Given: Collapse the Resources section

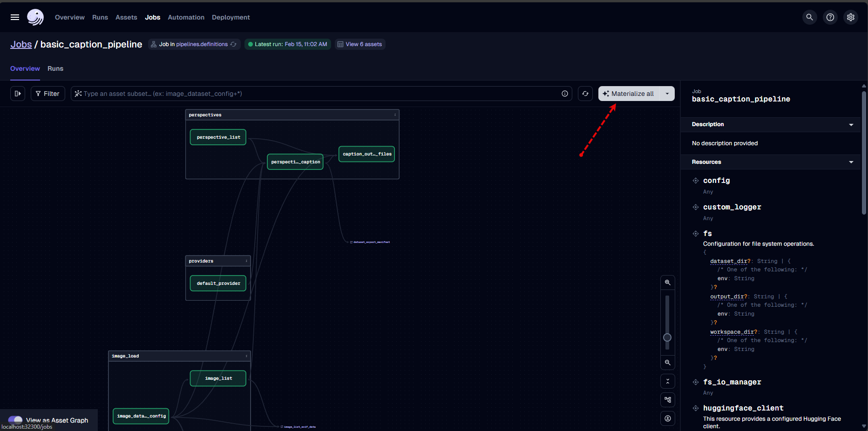Looking at the screenshot, I should [851, 162].
